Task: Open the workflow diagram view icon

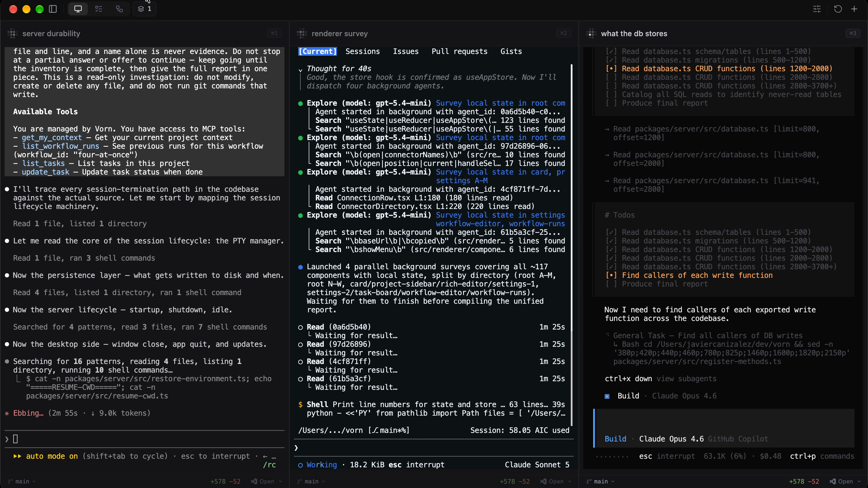Action: pos(119,9)
